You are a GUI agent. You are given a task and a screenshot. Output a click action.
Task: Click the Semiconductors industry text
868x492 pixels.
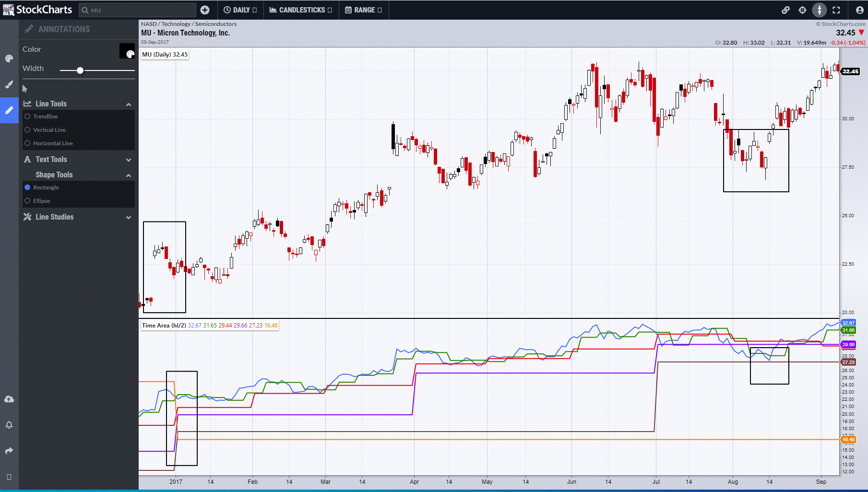(x=216, y=24)
